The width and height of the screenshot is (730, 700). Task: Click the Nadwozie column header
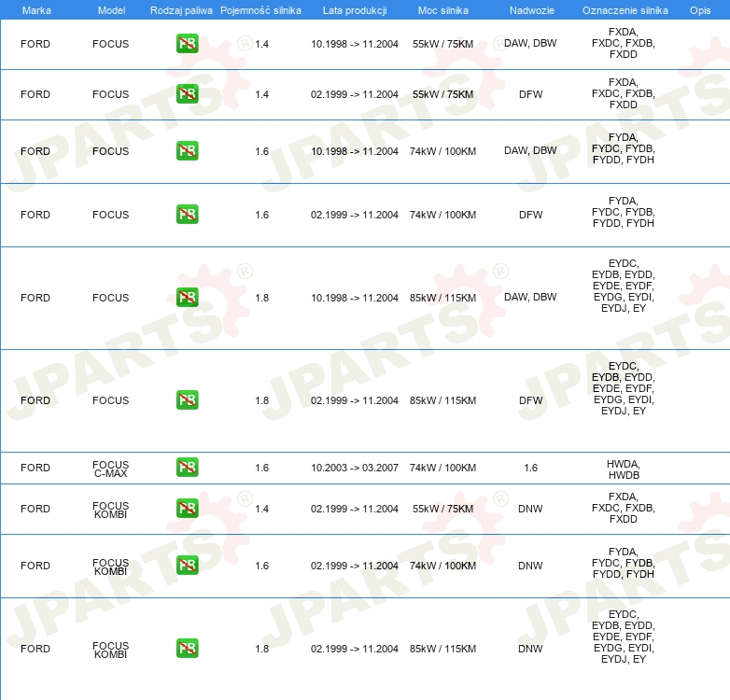pyautogui.click(x=532, y=10)
